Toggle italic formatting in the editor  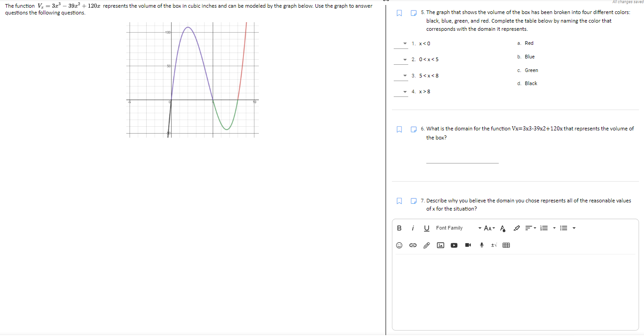click(412, 228)
